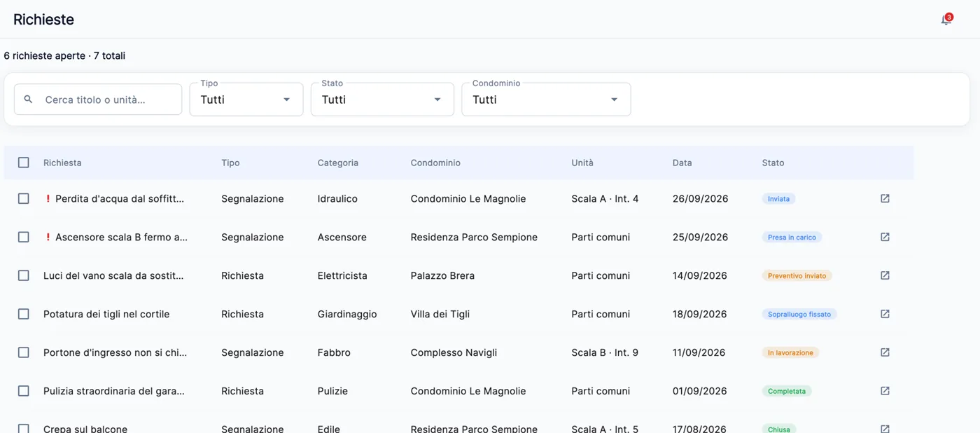Click the date 18/09/2026
This screenshot has height=433, width=980.
click(700, 314)
